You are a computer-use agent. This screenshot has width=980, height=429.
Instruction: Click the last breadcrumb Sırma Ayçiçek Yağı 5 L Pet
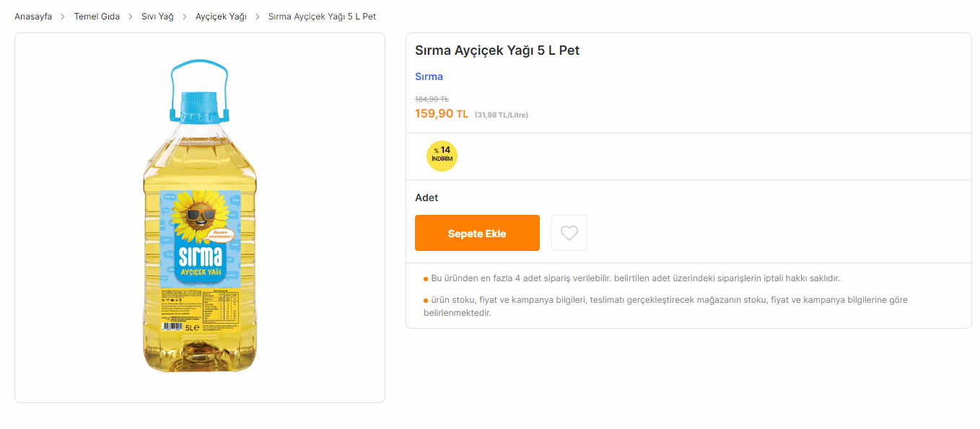[322, 17]
